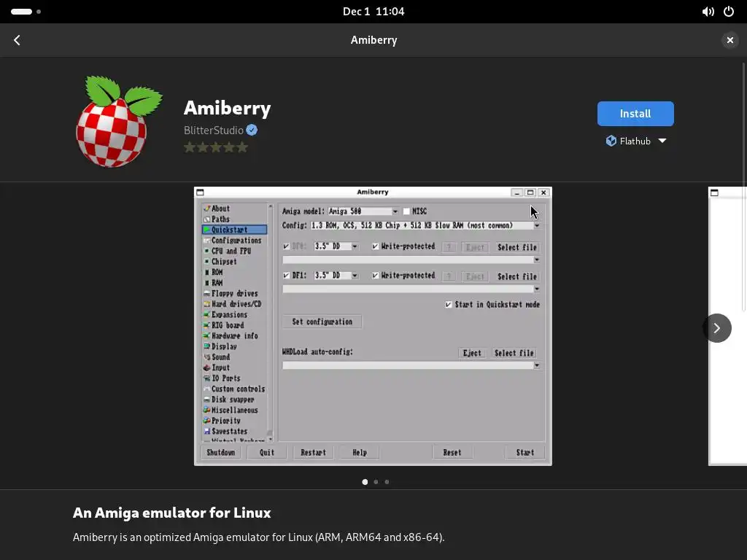Click the heading 'An Amiga emulator for Linux'

coord(172,513)
